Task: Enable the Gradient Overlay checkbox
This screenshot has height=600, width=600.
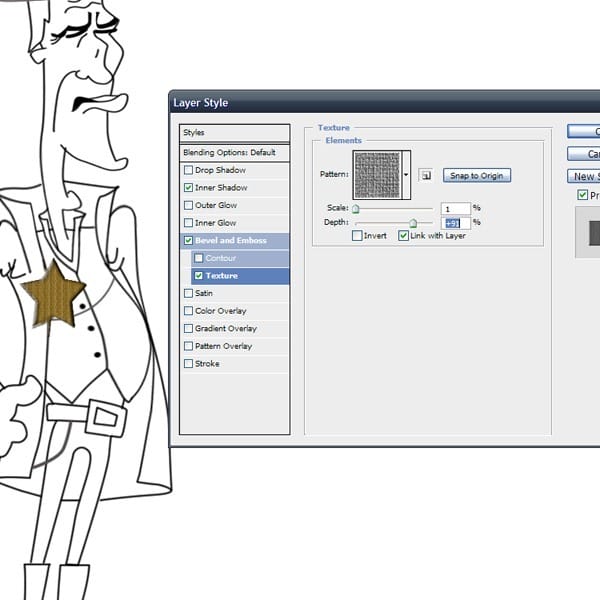Action: (x=188, y=328)
